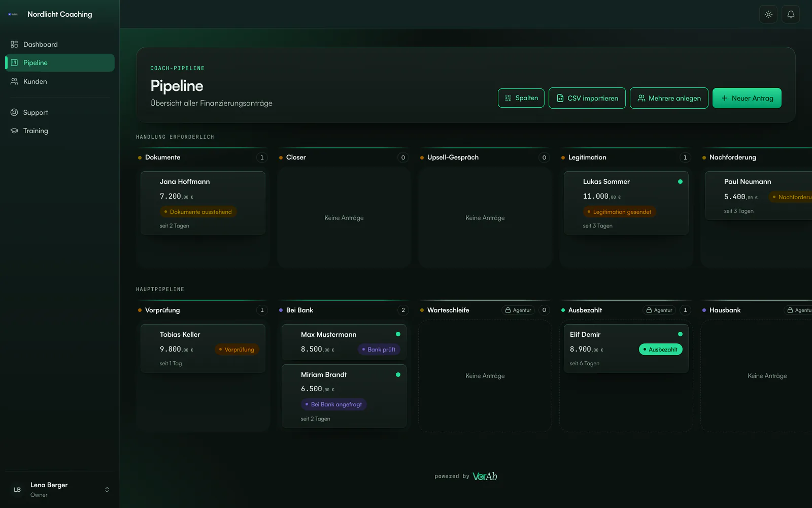
Task: Click the Dokumente column header
Action: coord(163,157)
